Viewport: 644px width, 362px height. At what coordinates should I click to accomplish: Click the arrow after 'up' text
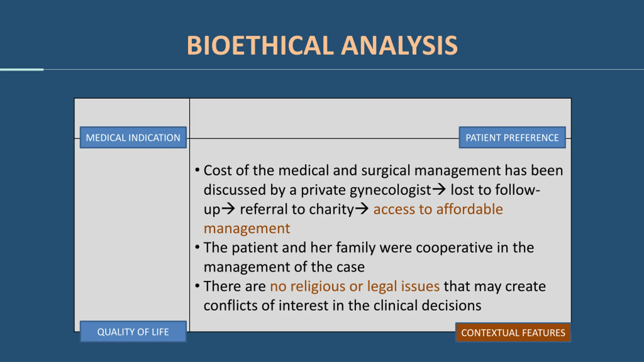click(228, 209)
